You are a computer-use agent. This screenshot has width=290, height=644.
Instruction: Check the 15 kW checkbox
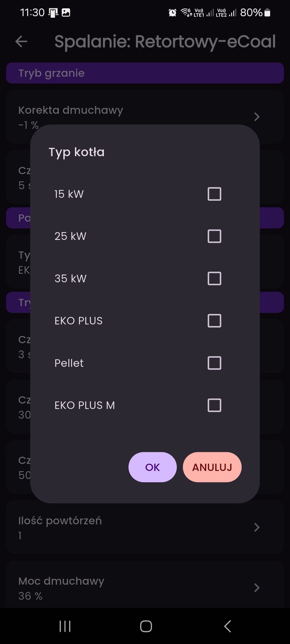pos(215,194)
